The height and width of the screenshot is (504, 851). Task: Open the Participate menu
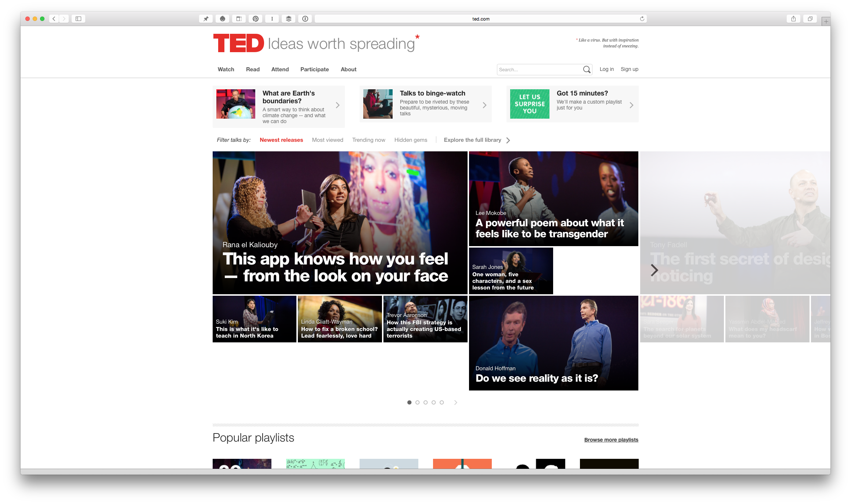coord(314,69)
